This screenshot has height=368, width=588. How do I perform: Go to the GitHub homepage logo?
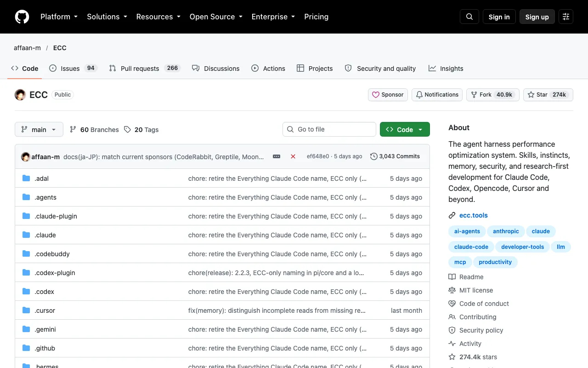pyautogui.click(x=22, y=17)
